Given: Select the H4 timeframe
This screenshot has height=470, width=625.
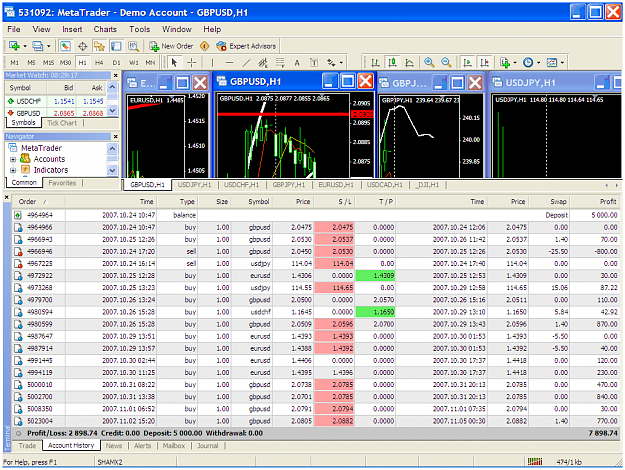Looking at the screenshot, I should pos(99,63).
